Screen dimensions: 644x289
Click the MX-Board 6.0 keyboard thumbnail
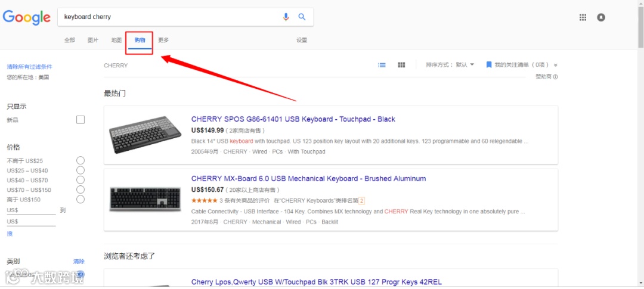145,199
